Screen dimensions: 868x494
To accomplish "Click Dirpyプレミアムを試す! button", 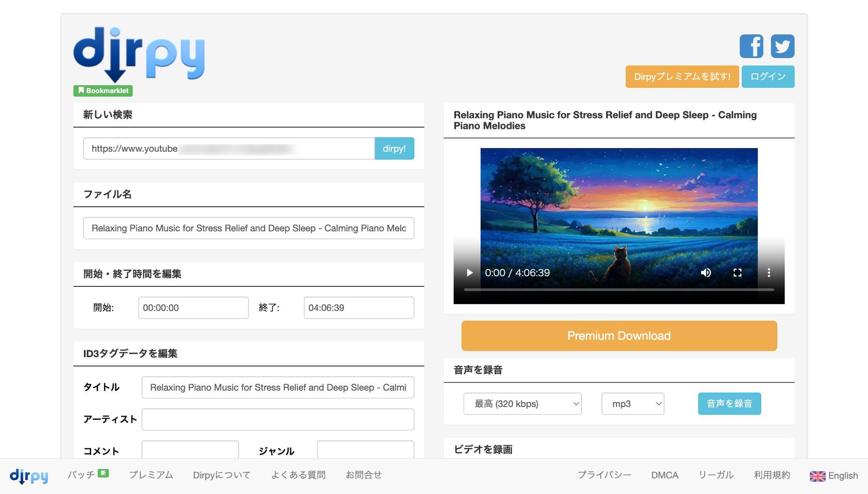I will pyautogui.click(x=682, y=77).
